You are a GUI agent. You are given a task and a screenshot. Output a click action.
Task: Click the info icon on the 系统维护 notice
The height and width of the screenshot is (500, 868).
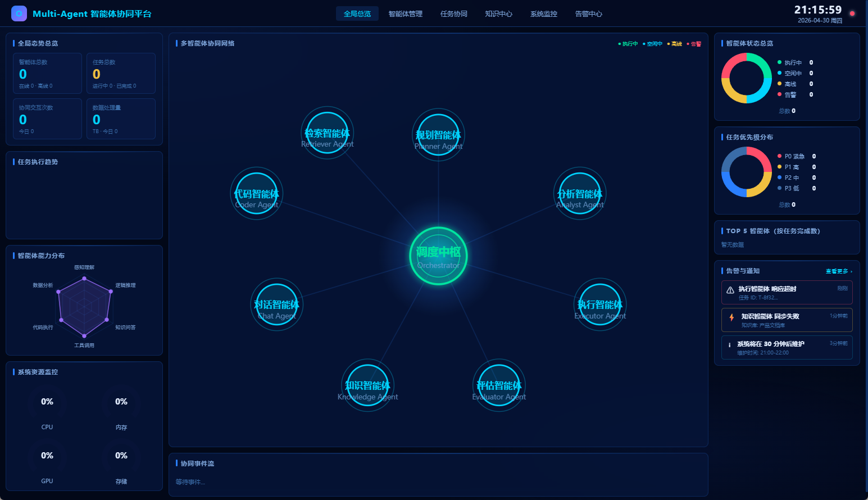click(730, 345)
